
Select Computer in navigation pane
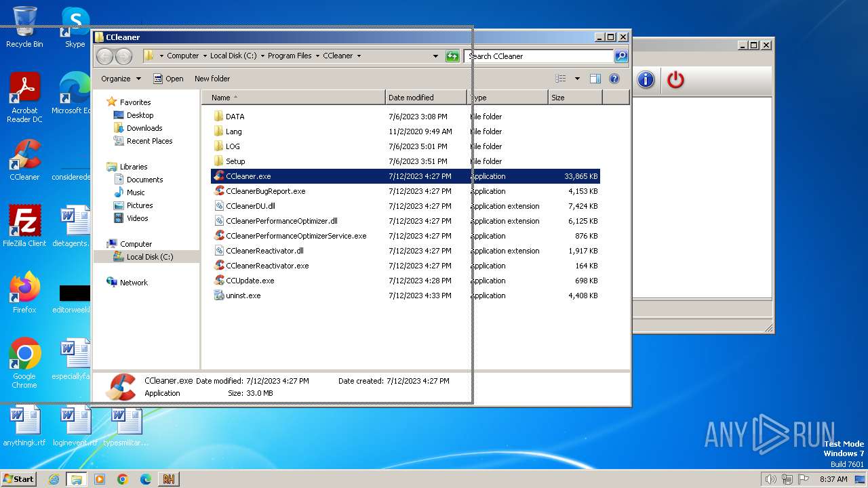click(x=129, y=244)
